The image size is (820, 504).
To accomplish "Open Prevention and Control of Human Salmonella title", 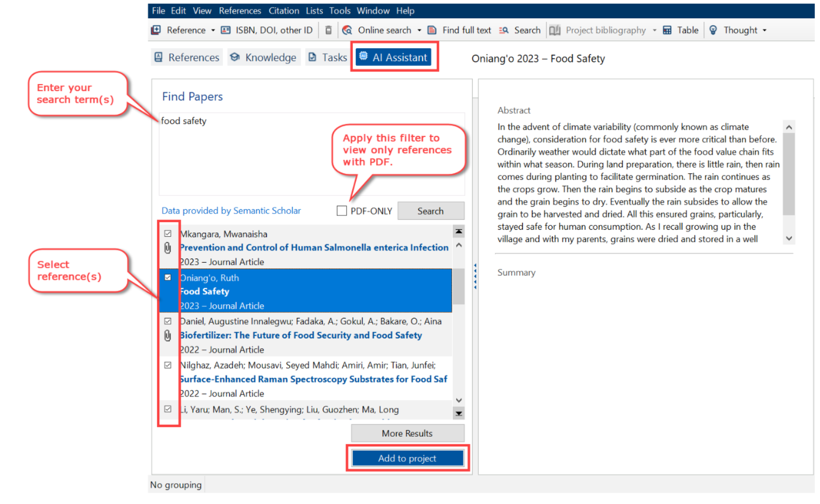I will tap(314, 247).
